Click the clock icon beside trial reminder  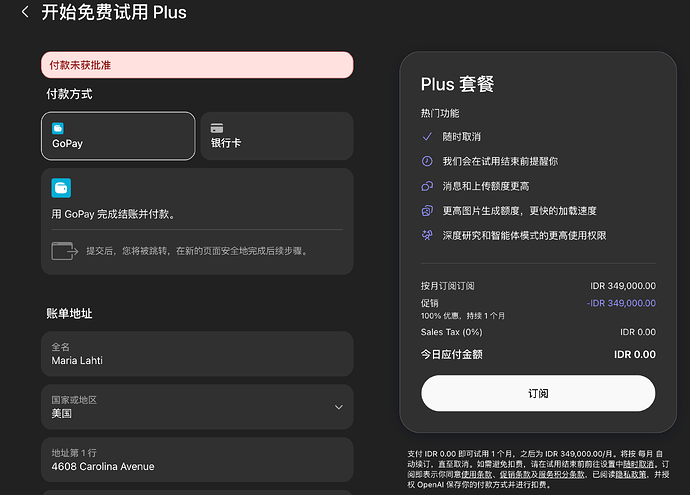(x=427, y=161)
